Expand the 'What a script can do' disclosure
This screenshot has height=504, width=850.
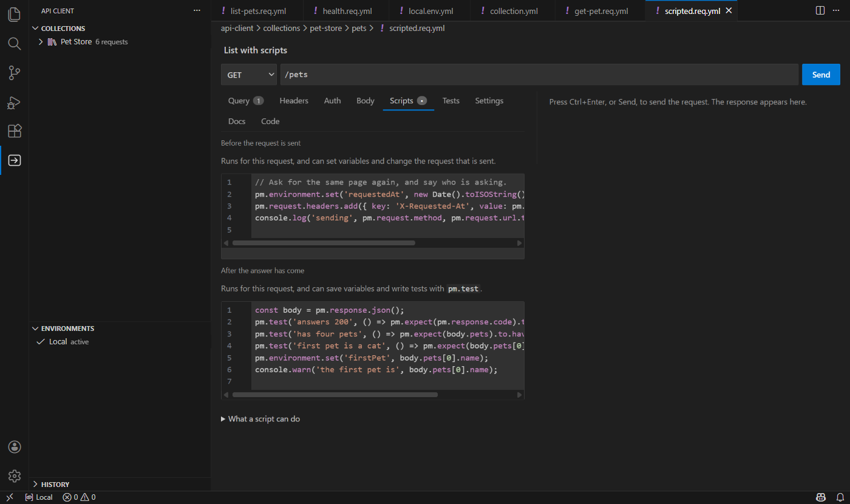pos(260,419)
